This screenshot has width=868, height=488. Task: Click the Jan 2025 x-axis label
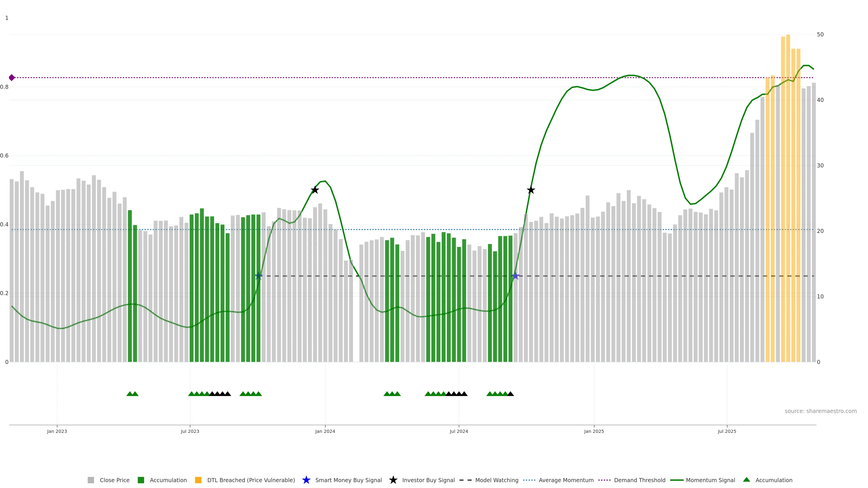pyautogui.click(x=594, y=431)
